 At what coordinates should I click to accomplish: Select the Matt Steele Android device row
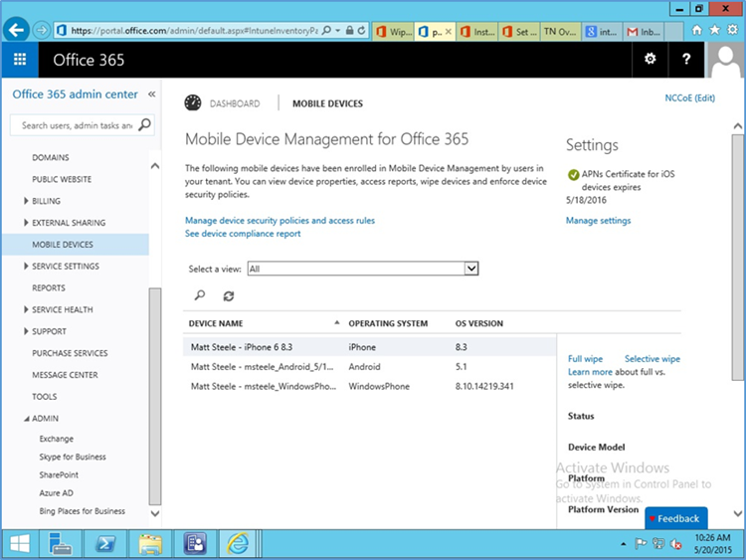(264, 366)
